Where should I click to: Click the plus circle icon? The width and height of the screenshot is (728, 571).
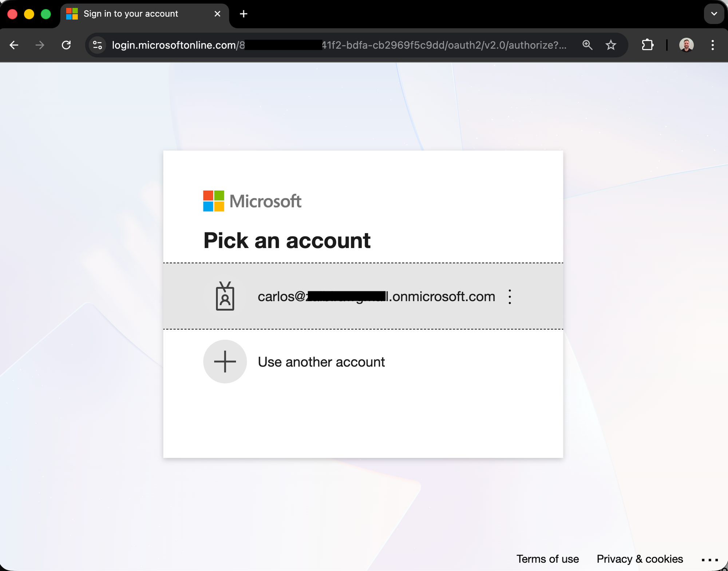point(225,362)
